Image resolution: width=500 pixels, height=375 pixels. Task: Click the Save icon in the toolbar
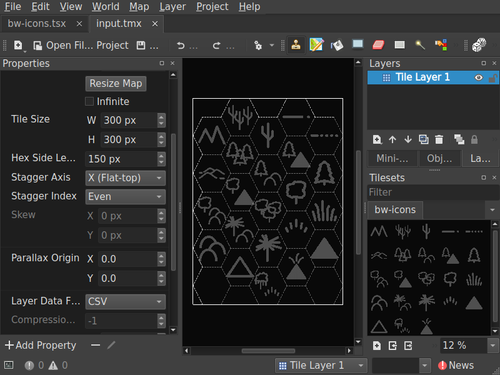click(141, 45)
